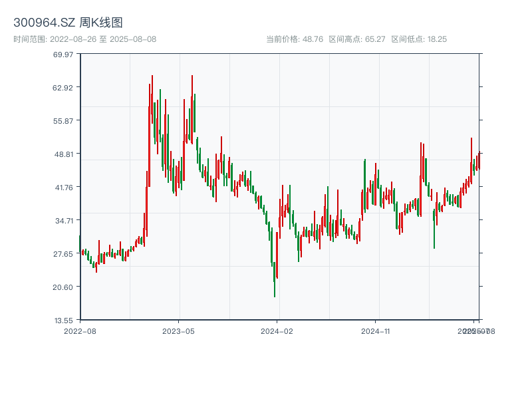Click the 300964.SZ 周K线图 chart title

(68, 23)
